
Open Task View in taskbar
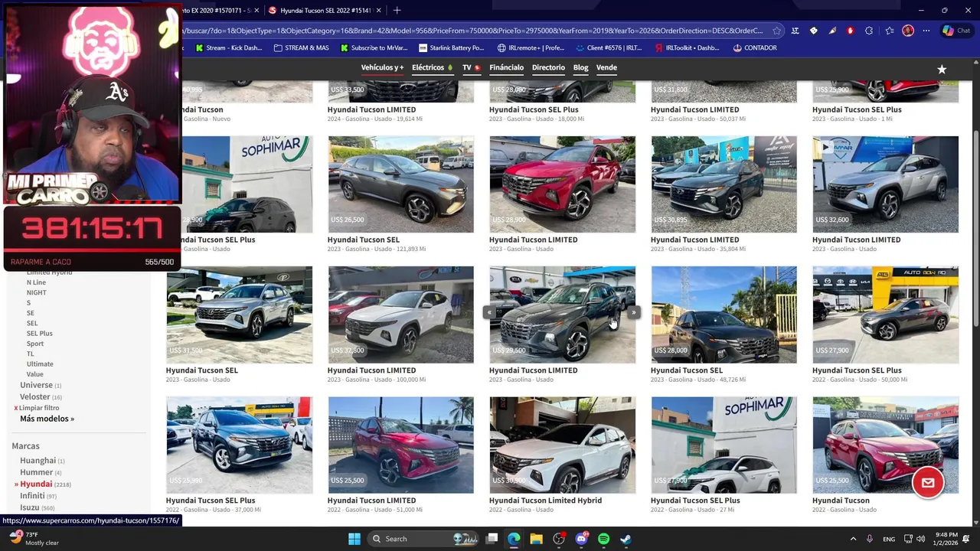492,539
